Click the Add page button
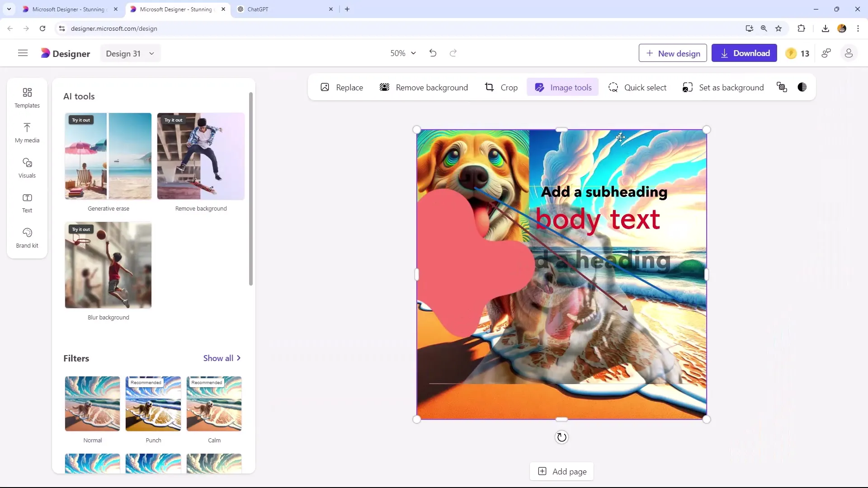The image size is (868, 488). pos(561,471)
